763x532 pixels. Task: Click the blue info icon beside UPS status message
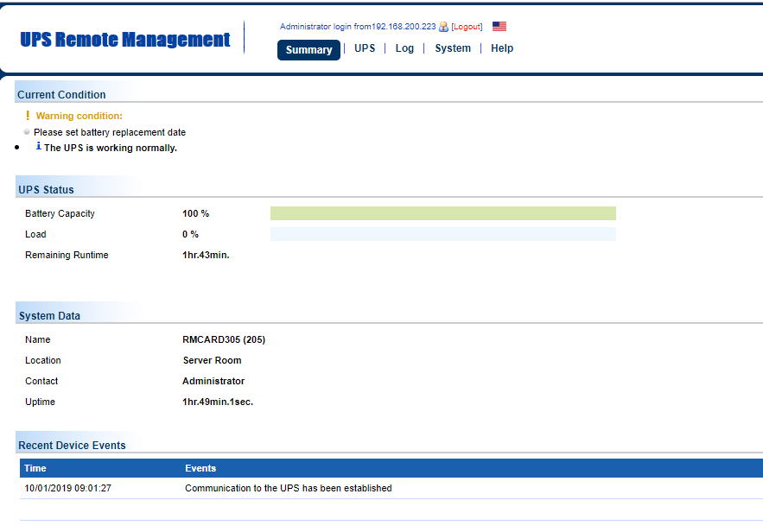click(x=38, y=146)
